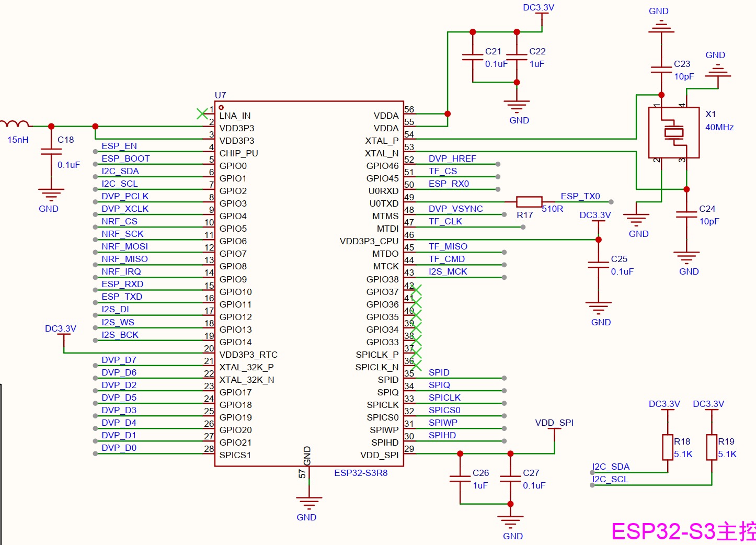Select the XTAL_32K_P pin name
This screenshot has height=545, width=756.
[x=247, y=367]
